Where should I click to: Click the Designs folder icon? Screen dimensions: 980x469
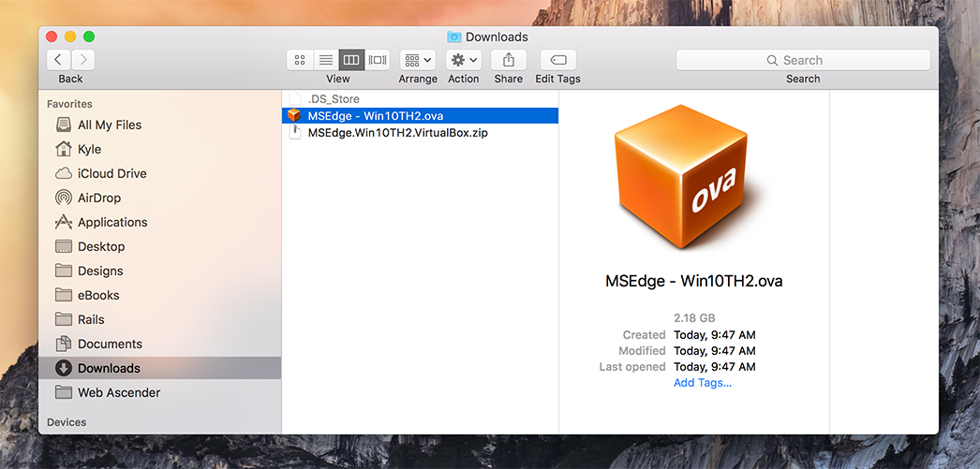[x=63, y=271]
